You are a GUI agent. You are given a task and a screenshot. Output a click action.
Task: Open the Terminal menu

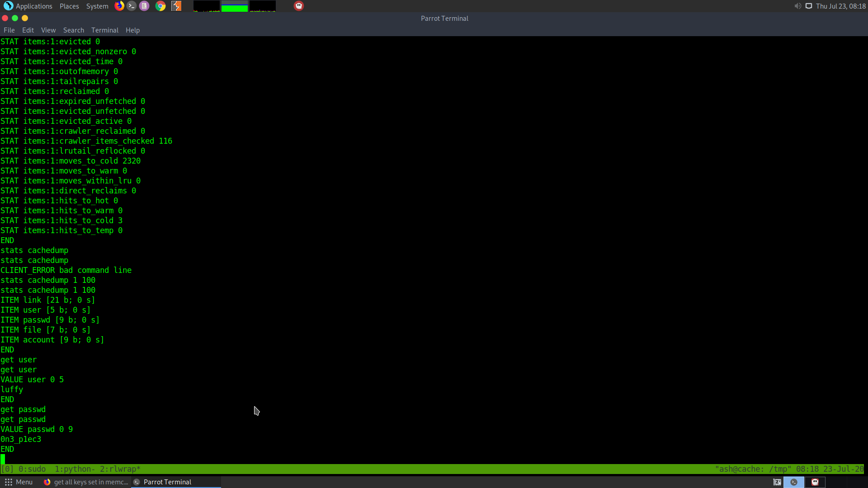click(x=105, y=30)
